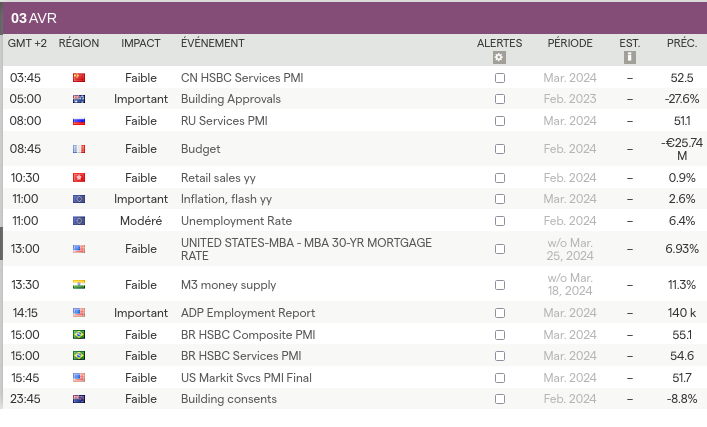Sort by the IMPACT column header
This screenshot has height=427, width=707.
point(141,44)
